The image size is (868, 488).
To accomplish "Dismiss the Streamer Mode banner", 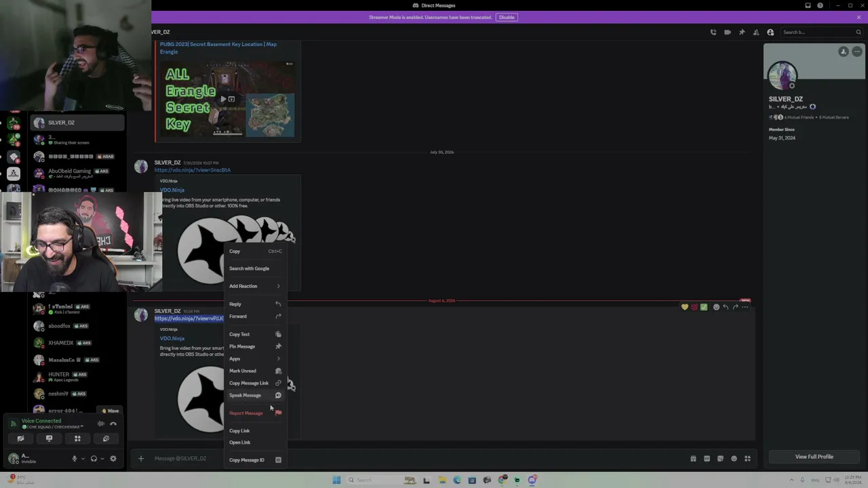I will coord(859,17).
